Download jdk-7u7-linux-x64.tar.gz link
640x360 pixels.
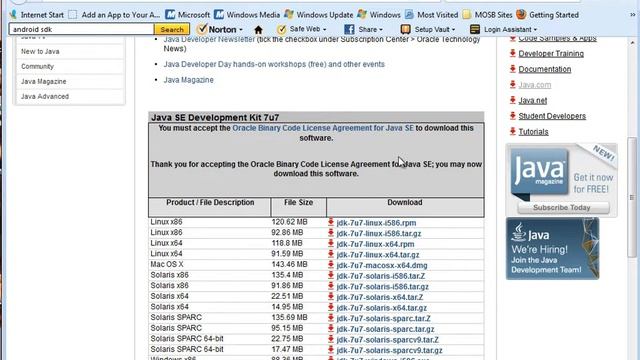click(378, 255)
